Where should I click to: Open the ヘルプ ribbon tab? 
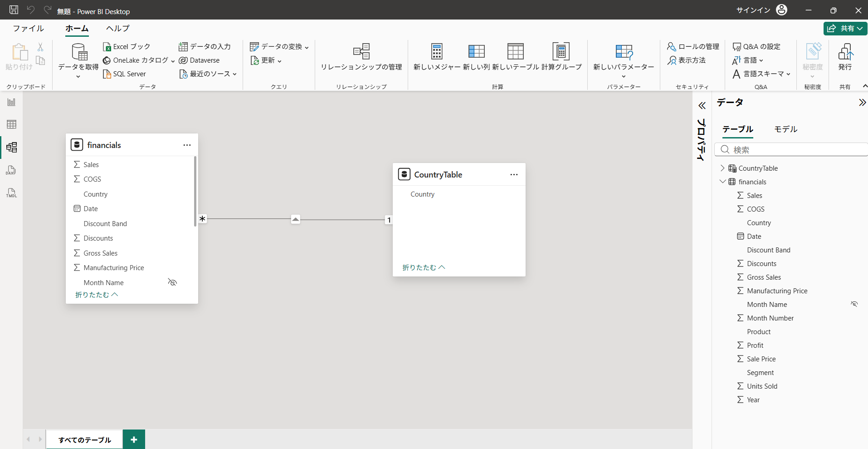[118, 28]
